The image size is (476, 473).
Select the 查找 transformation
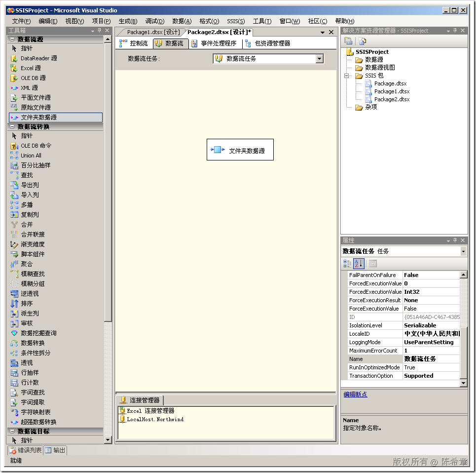pyautogui.click(x=27, y=175)
